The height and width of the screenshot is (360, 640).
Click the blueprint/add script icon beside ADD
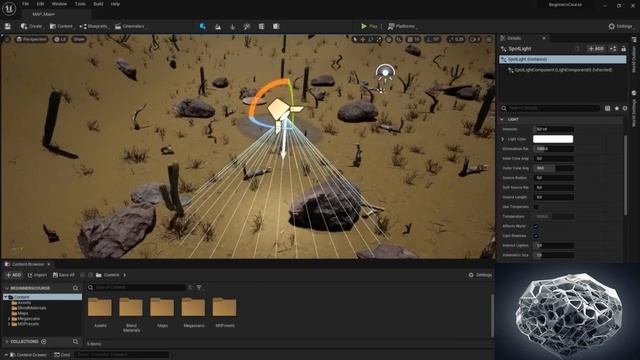click(613, 49)
